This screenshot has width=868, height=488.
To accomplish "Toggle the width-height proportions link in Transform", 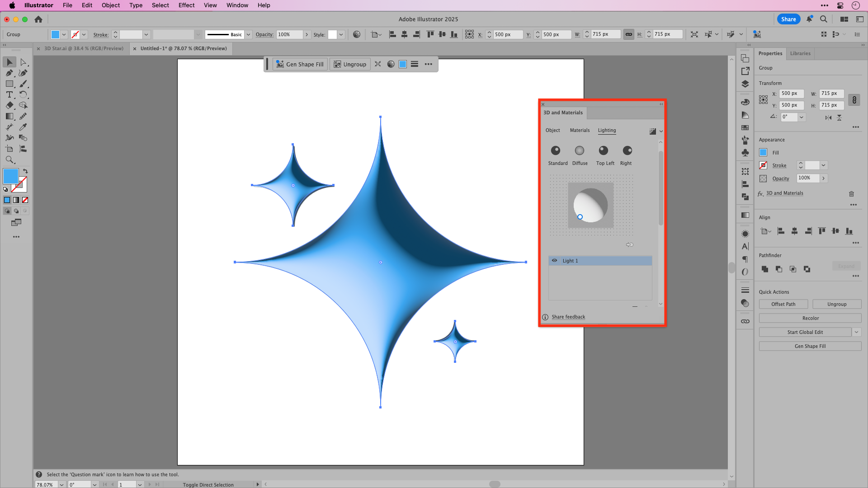I will (854, 100).
